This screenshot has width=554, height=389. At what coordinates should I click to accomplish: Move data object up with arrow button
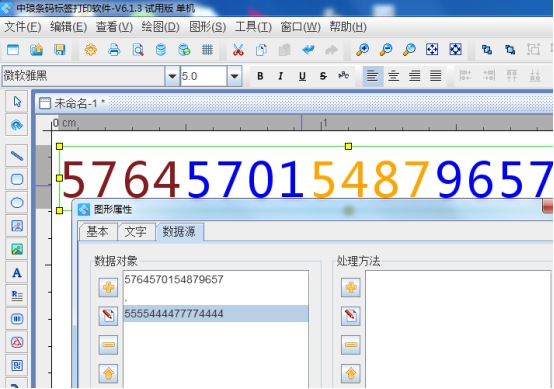108,373
